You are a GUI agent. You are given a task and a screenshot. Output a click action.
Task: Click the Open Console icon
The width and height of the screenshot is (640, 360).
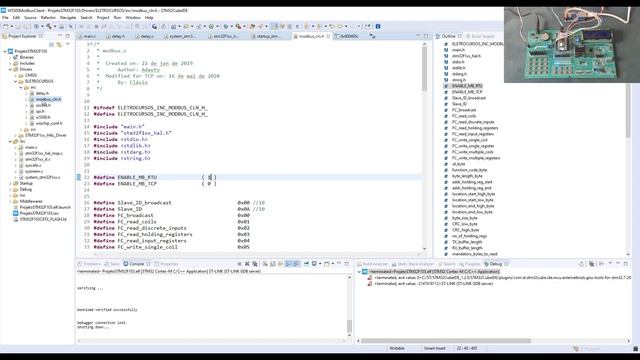[x=327, y=264]
